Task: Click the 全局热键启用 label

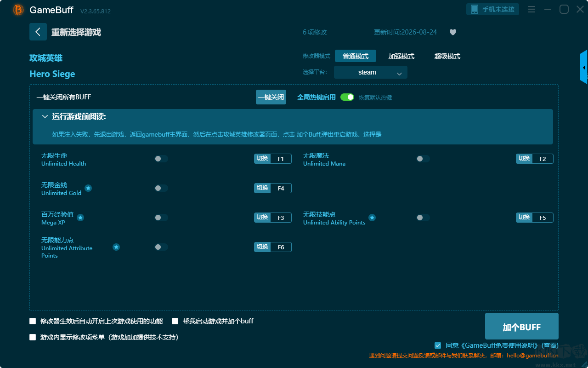Action: coord(317,97)
